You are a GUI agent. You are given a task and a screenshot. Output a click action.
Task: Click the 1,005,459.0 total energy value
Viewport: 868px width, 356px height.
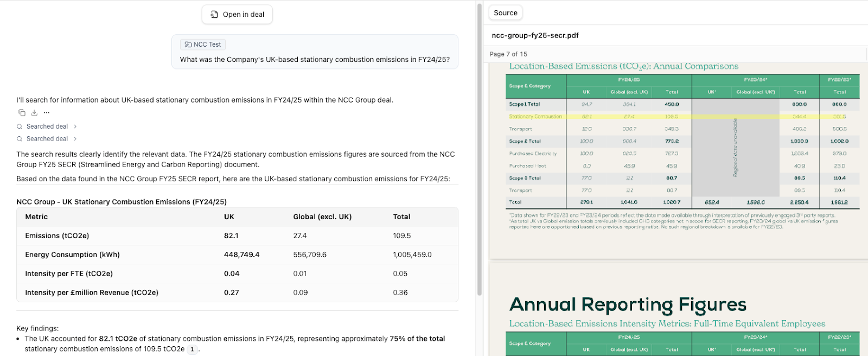click(412, 255)
